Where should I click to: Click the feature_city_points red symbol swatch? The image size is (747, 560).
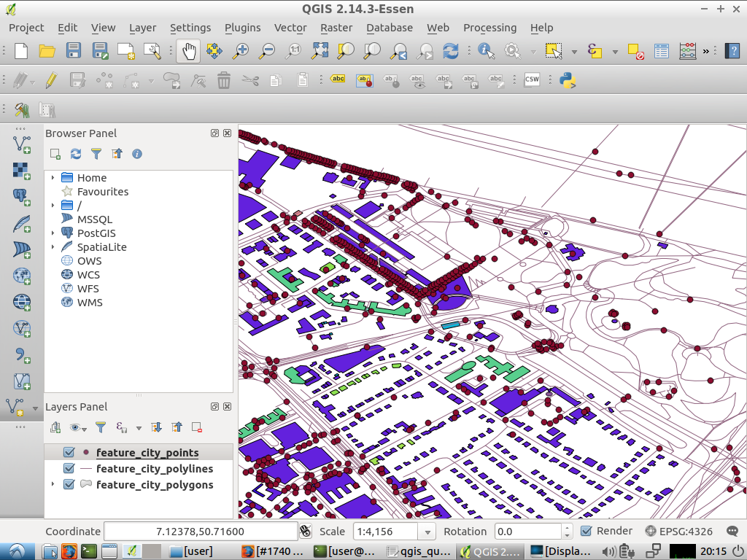tap(86, 452)
